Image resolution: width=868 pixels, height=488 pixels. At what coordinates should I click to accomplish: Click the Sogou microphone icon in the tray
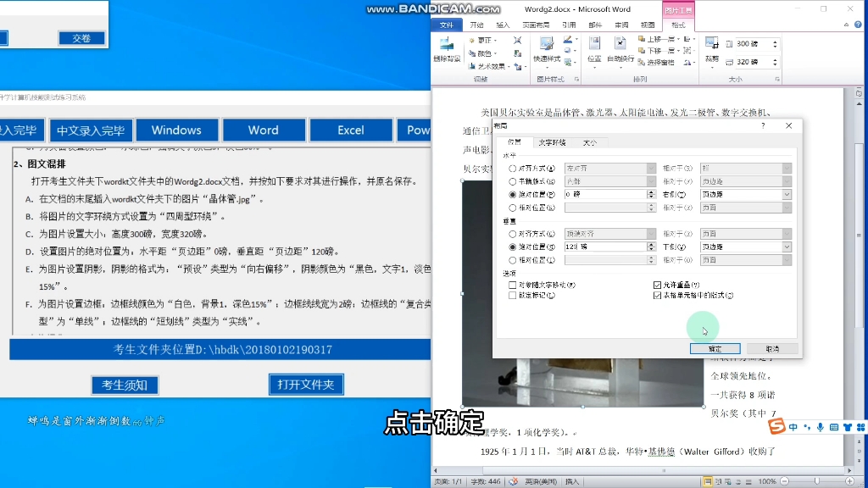[821, 427]
